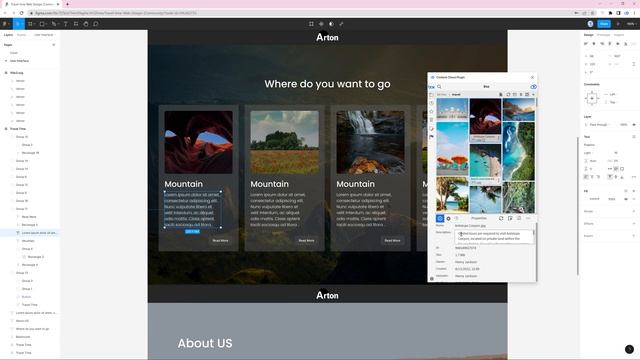This screenshot has height=360, width=640.
Task: Select the Pen tool
Action: point(54,24)
